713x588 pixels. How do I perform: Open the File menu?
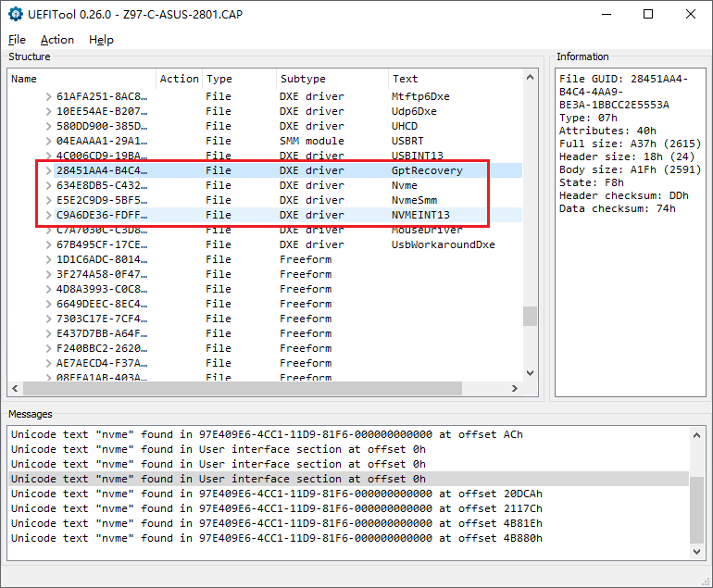point(17,40)
